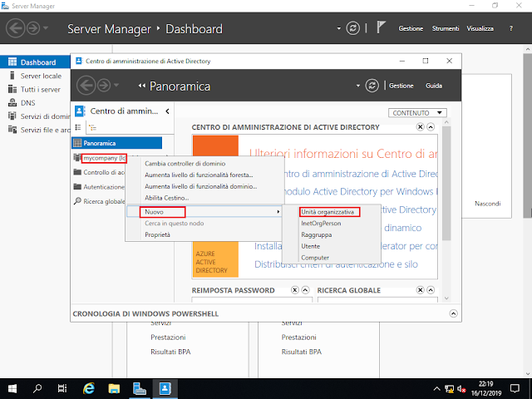Open the Action Center notification icon

515,389
